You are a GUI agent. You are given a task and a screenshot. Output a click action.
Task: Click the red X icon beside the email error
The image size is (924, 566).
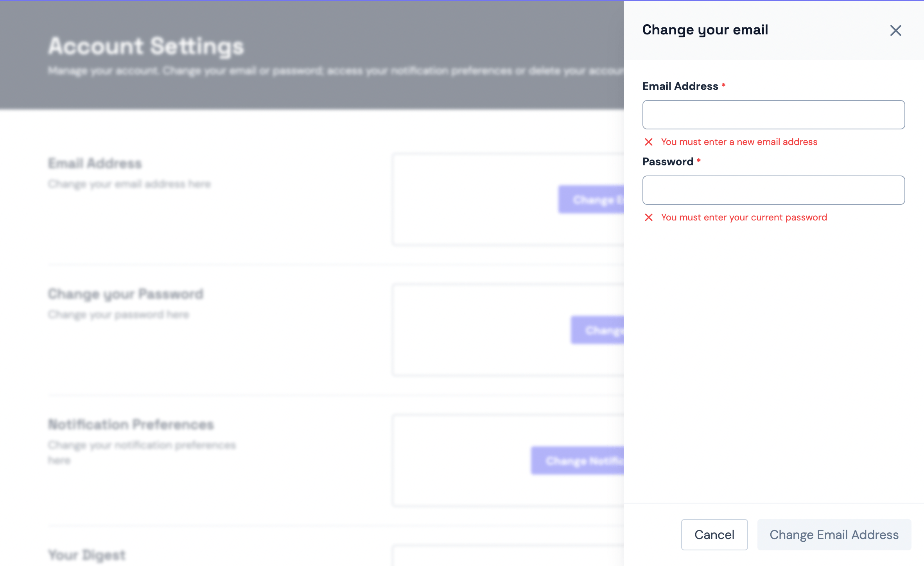[649, 142]
